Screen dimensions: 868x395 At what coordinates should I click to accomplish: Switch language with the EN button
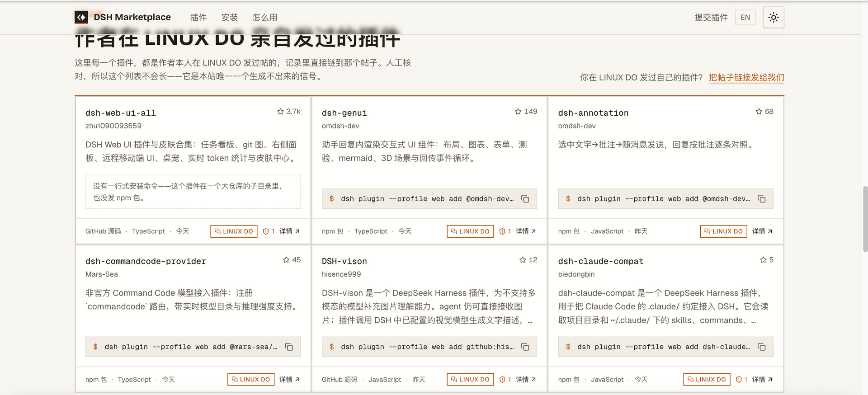coord(745,18)
